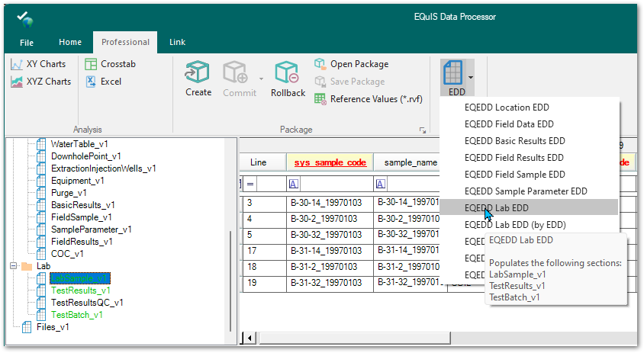Select COC_v1 section

coord(67,254)
